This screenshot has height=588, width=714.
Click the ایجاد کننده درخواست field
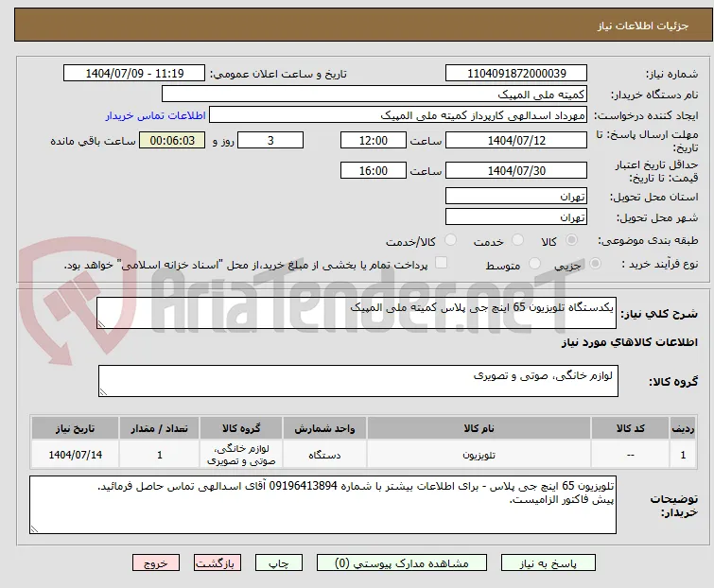(x=398, y=115)
